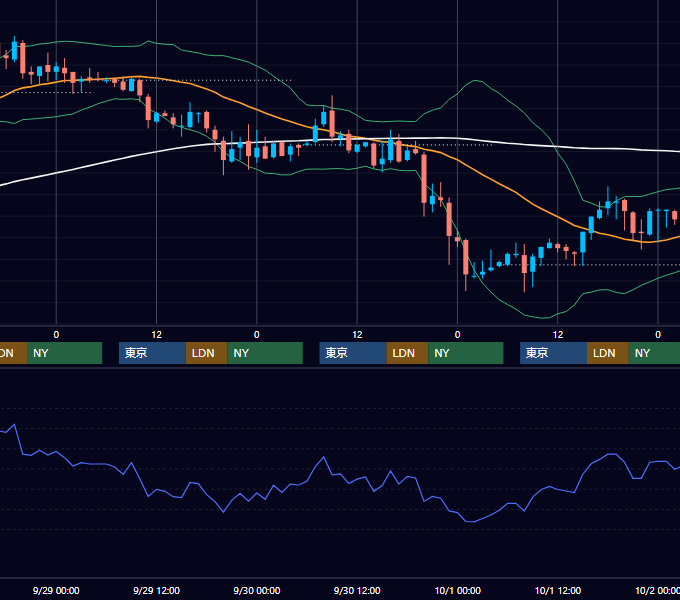The width and height of the screenshot is (680, 600).
Task: Select the NY session bar ending 9/30 00:00
Action: pos(265,353)
